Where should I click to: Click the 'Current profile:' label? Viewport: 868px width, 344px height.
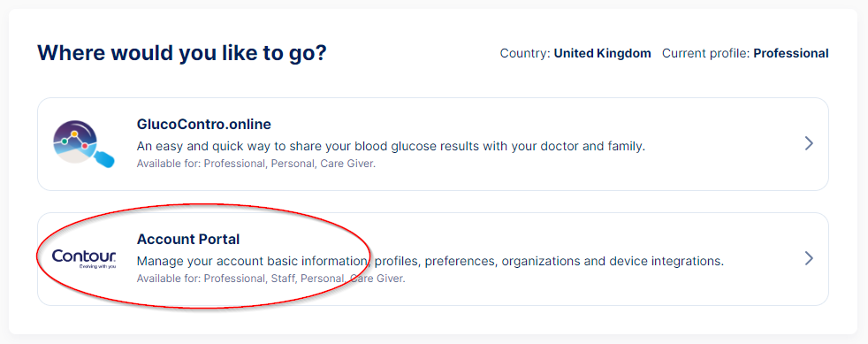706,54
